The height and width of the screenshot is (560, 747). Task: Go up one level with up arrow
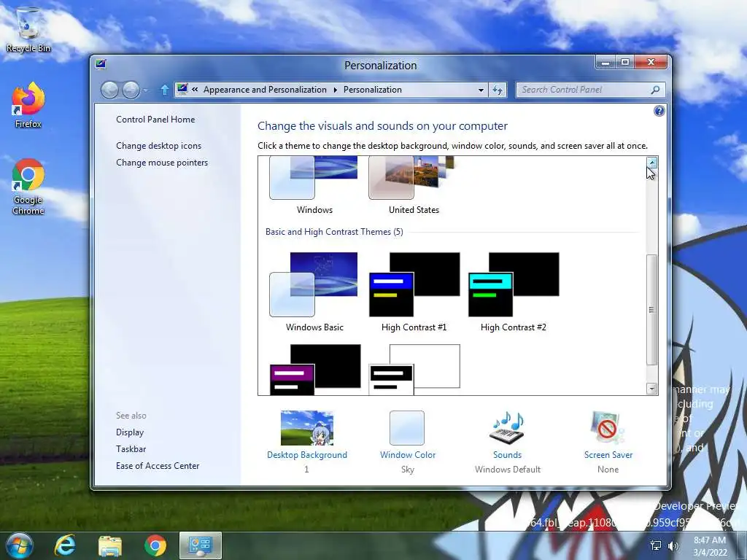click(164, 90)
